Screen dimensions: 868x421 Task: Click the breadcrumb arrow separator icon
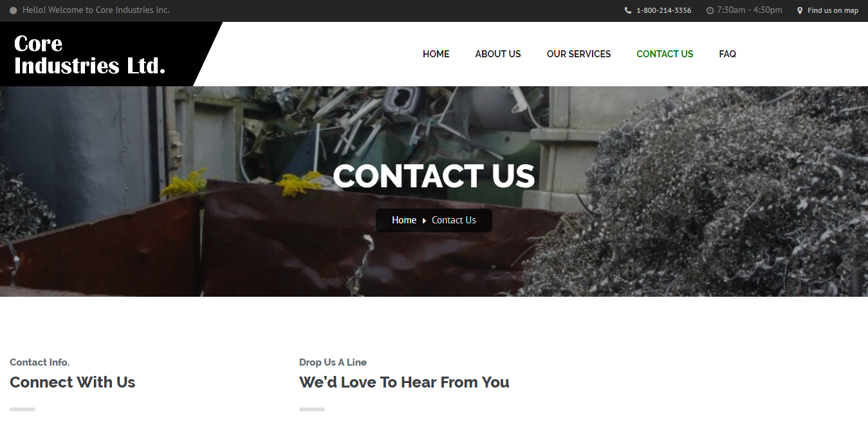pos(424,221)
